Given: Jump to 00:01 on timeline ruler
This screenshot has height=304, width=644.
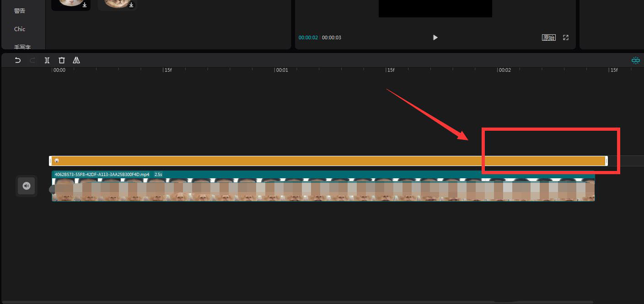Looking at the screenshot, I should [x=282, y=70].
